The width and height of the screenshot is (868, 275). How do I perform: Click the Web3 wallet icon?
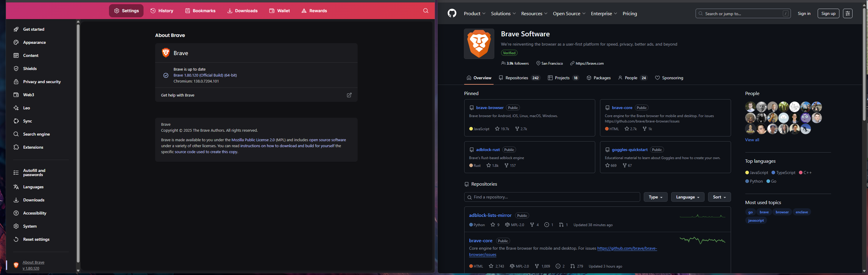pos(16,95)
